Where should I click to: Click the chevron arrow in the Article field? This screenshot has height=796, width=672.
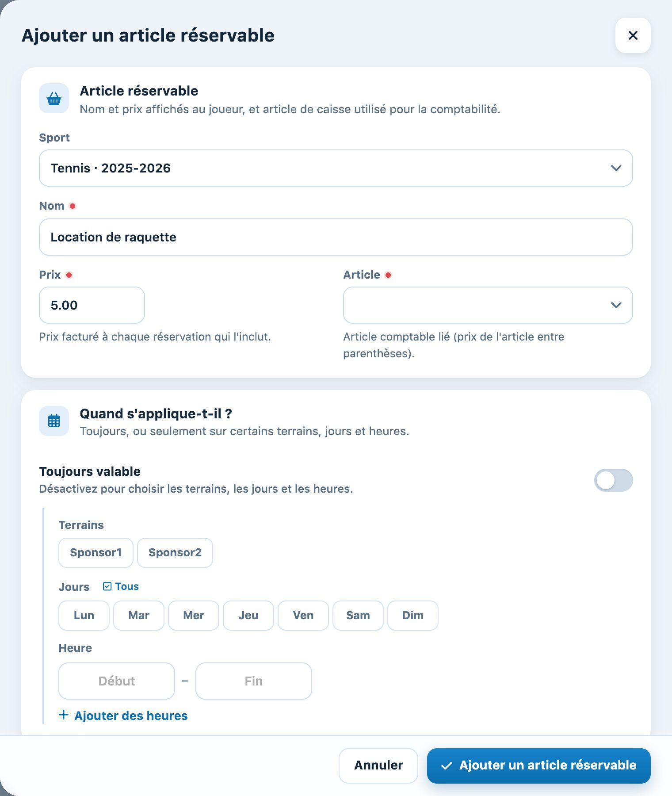click(x=616, y=305)
